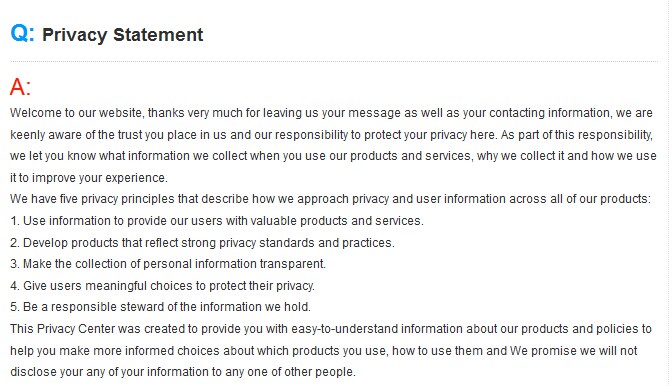Click principle 1 about valuable products and services
This screenshot has height=386, width=672.
[217, 221]
